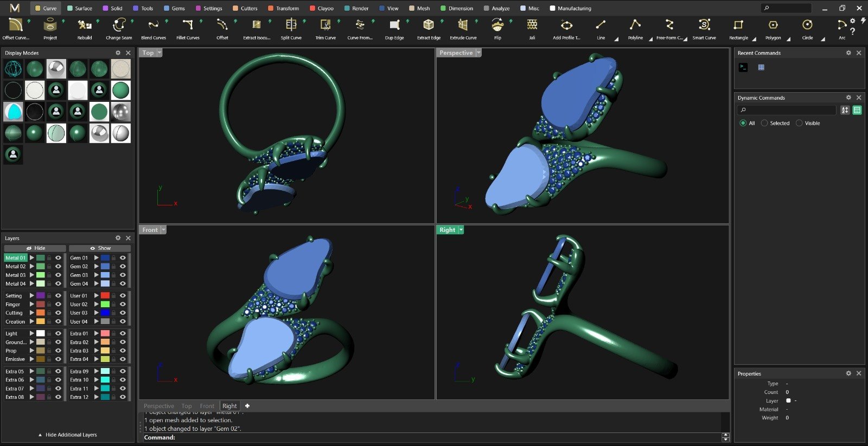Screen dimensions: 868x446
Task: Collapse Hide Additional Layers section
Action: pyautogui.click(x=67, y=435)
